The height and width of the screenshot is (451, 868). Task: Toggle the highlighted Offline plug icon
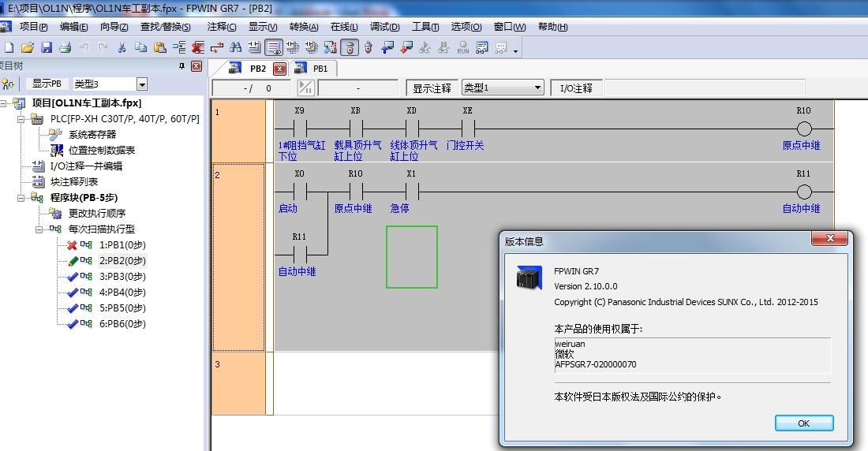tap(350, 47)
